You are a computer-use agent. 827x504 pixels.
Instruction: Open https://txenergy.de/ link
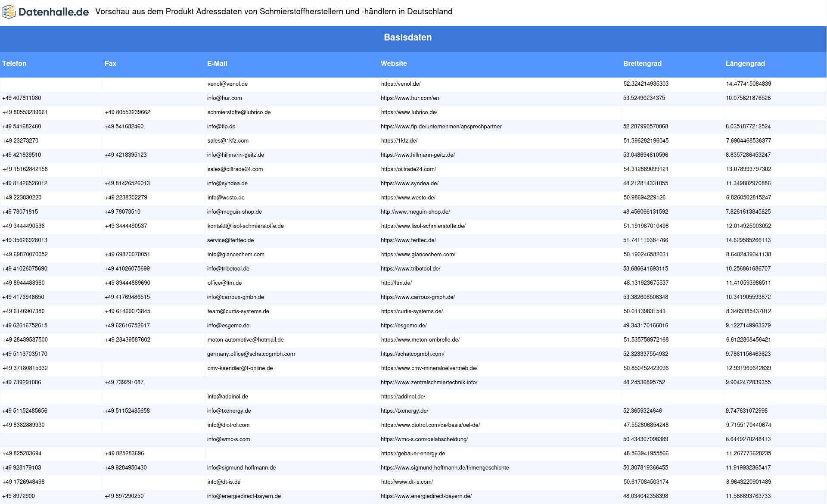point(404,411)
